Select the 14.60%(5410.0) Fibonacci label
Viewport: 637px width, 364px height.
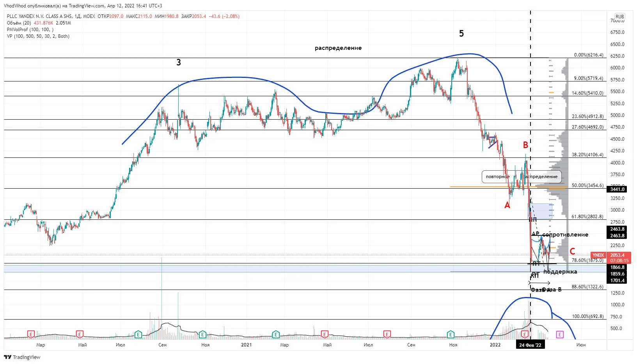587,93
